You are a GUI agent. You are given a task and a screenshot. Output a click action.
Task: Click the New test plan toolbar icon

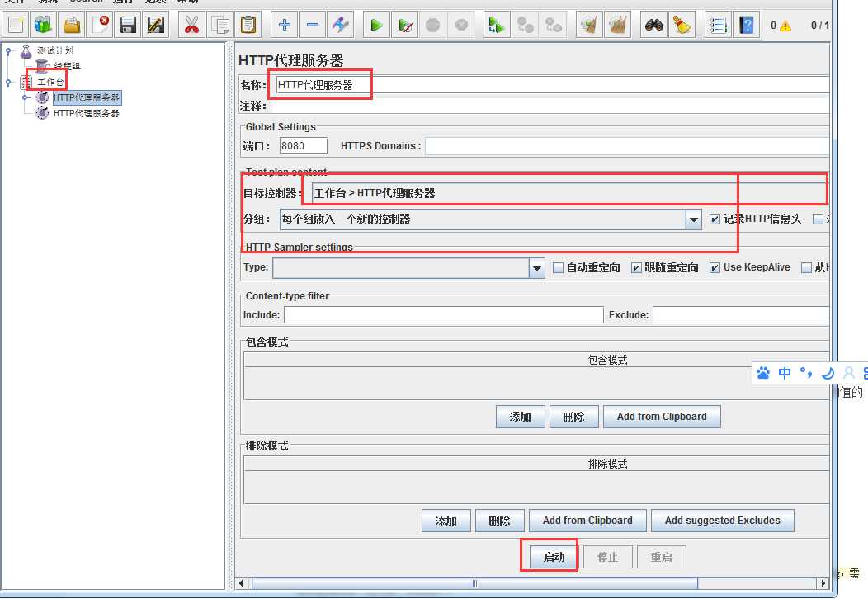coord(16,25)
